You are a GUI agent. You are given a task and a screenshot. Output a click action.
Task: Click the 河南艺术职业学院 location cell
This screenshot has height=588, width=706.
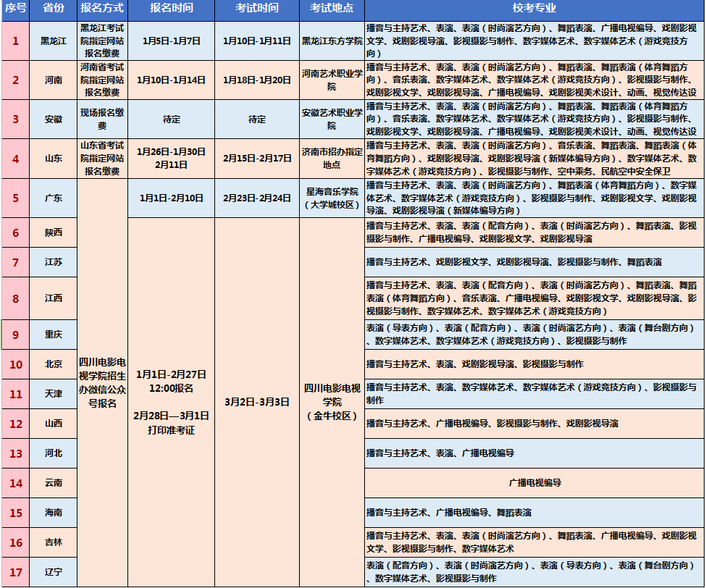pos(332,80)
